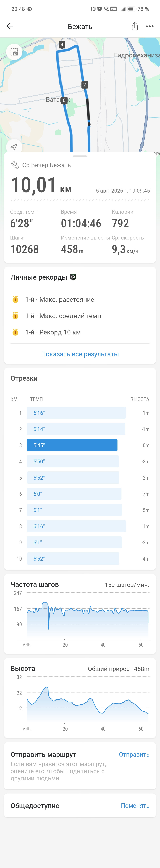The height and width of the screenshot is (868, 160).
Task: Tap the Высота elevation chart
Action: 82,704
